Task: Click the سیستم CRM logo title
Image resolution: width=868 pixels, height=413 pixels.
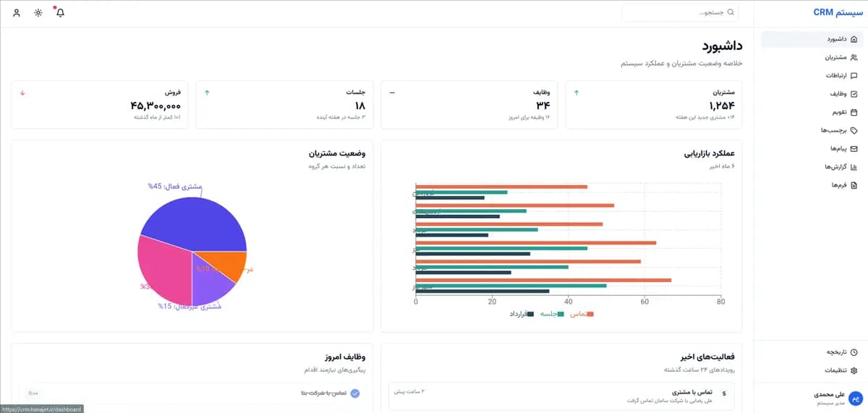Action: (838, 12)
